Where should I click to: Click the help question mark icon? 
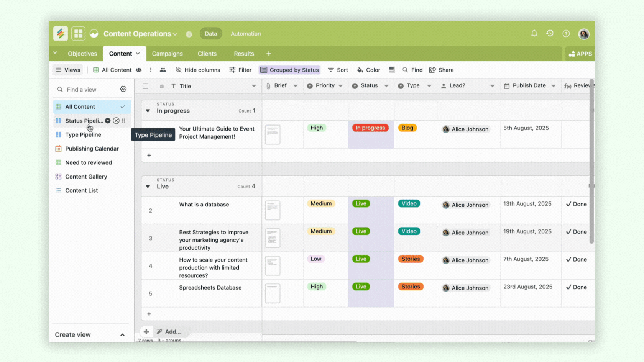click(x=566, y=34)
